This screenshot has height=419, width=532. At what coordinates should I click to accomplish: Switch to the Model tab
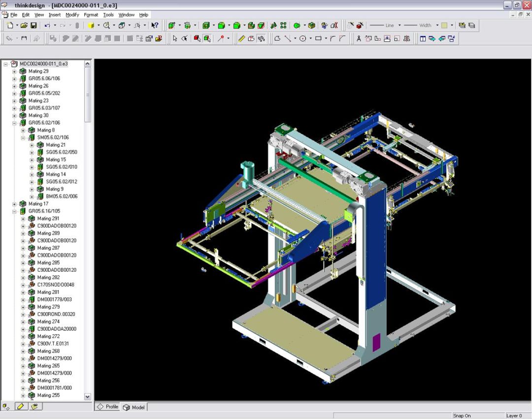[x=133, y=407]
